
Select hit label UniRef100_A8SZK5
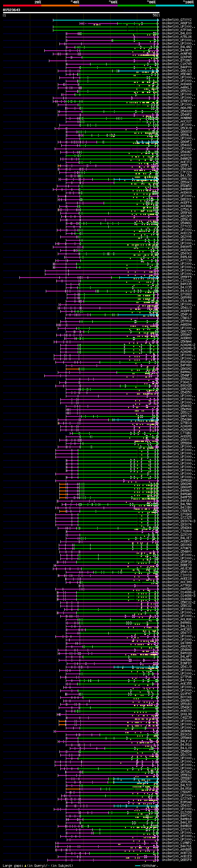(x=177, y=216)
